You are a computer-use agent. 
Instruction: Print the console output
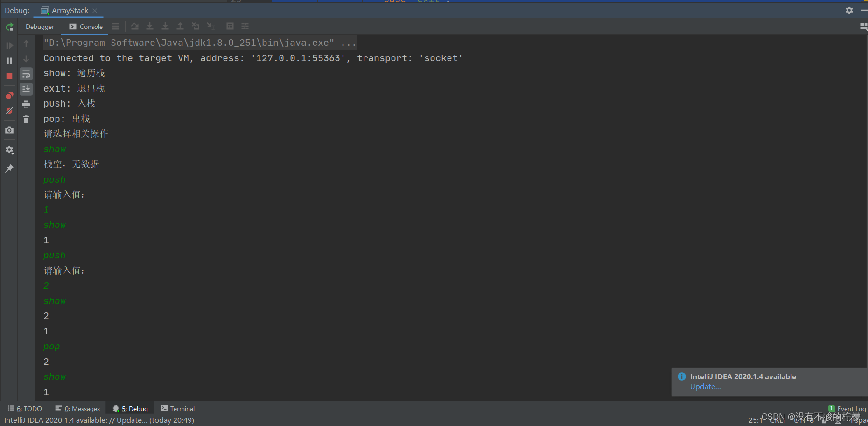click(x=26, y=104)
